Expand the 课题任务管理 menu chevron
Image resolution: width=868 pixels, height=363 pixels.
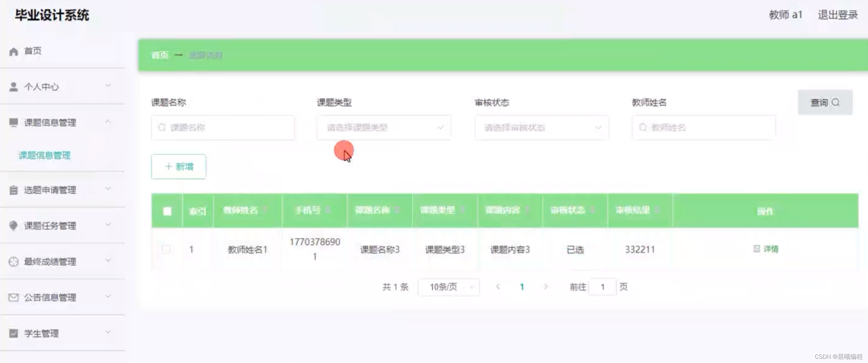[x=108, y=224]
